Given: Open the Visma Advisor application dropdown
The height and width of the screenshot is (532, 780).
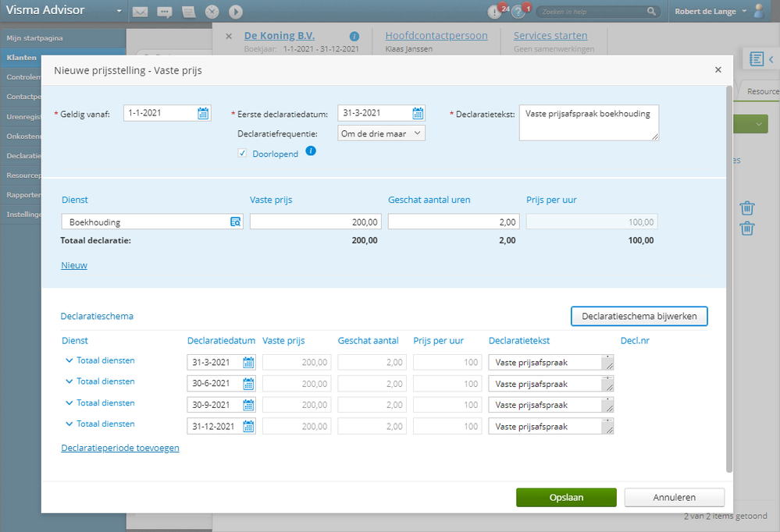Looking at the screenshot, I should coord(119,11).
